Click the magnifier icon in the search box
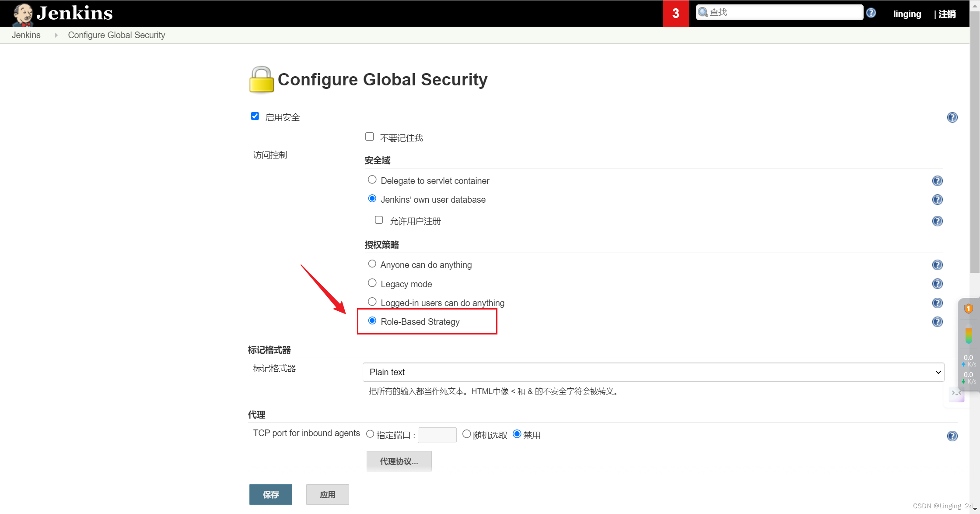980x514 pixels. click(703, 12)
